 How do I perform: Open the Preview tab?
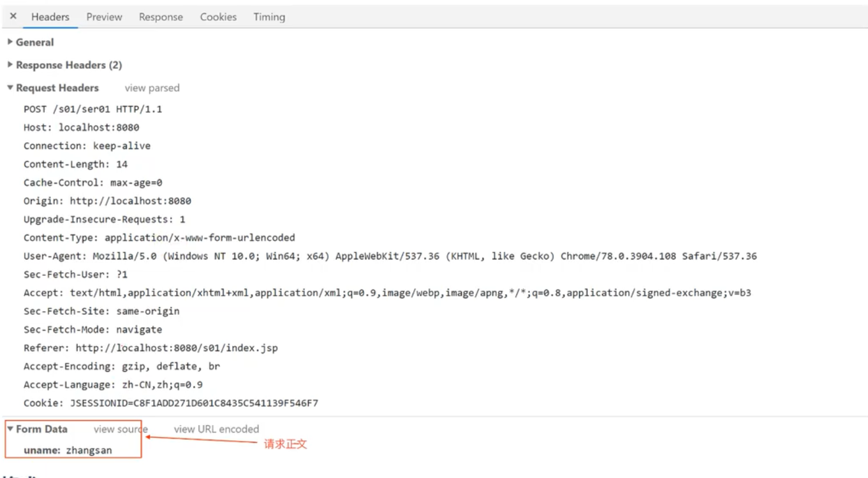[104, 17]
